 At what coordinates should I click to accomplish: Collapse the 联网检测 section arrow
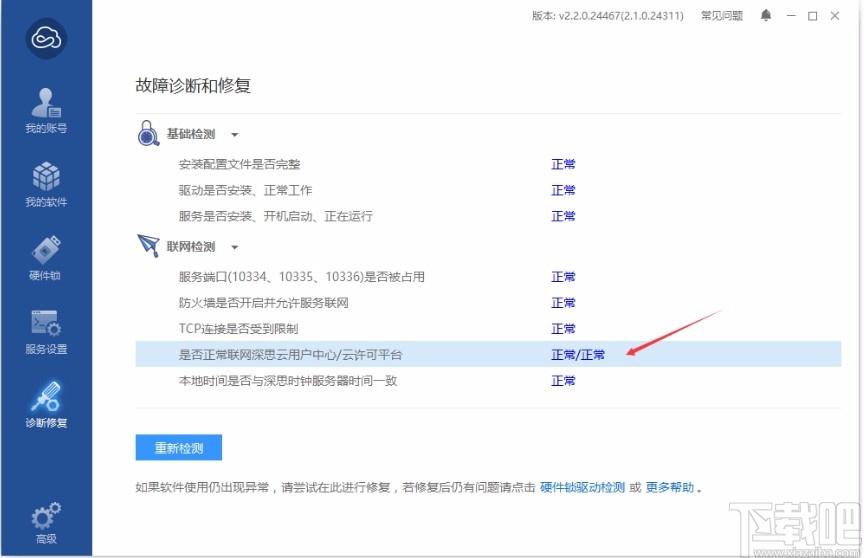click(x=235, y=247)
